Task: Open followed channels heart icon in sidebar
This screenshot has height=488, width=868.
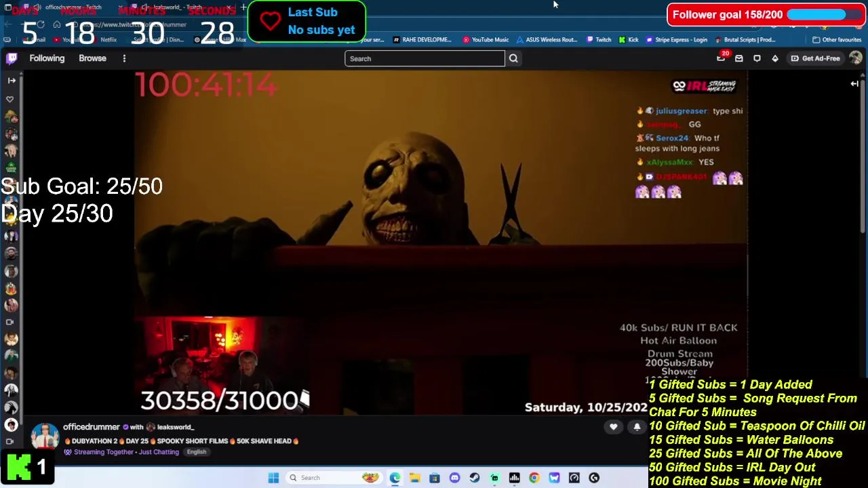Action: pos(10,99)
